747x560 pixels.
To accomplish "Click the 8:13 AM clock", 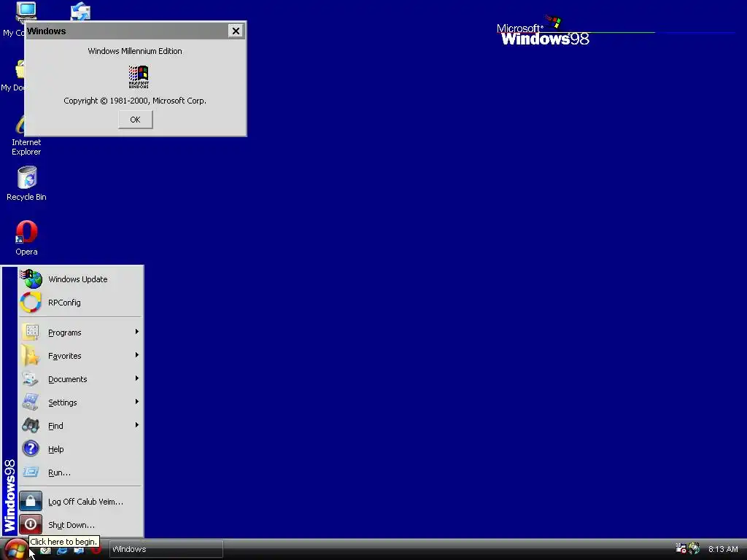I will point(723,549).
